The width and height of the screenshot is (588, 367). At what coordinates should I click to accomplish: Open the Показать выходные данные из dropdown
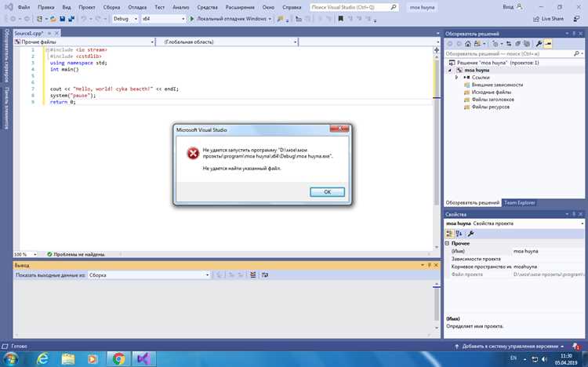tap(149, 275)
